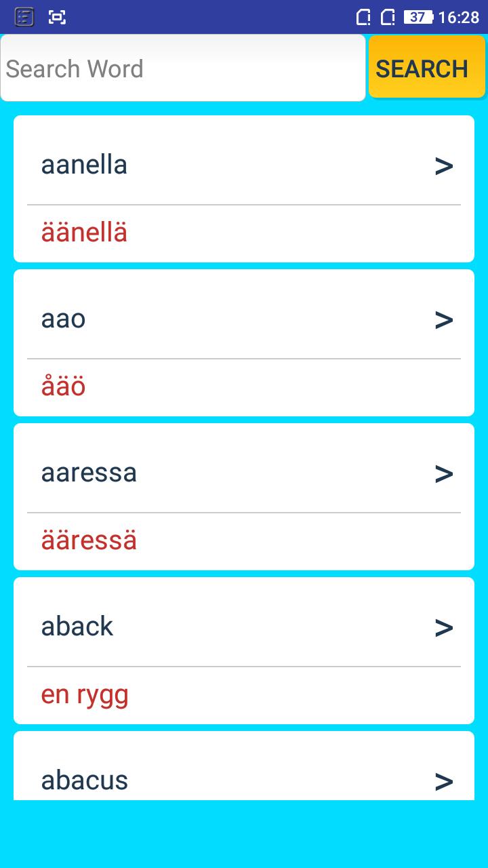Tap the battery level indicator icon

(x=418, y=17)
